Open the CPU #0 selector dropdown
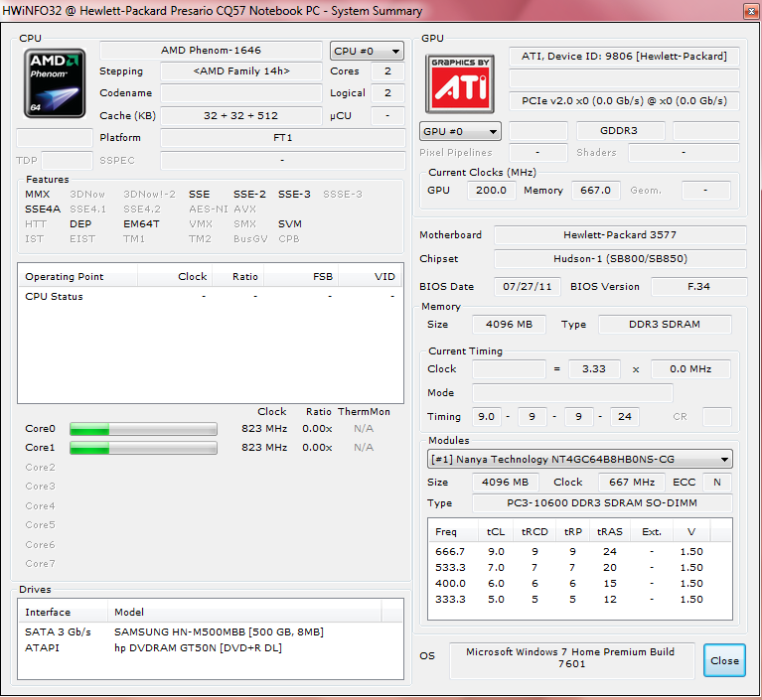This screenshot has width=762, height=700. [x=367, y=51]
